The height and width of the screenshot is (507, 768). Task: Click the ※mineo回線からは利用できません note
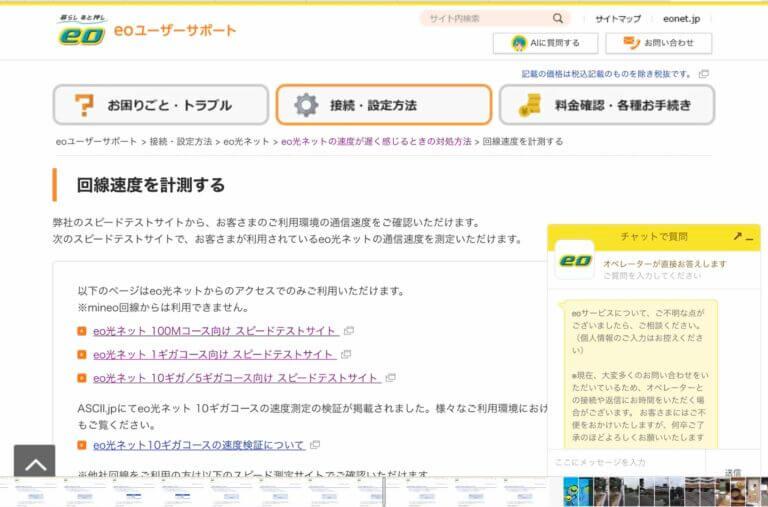[x=163, y=308]
